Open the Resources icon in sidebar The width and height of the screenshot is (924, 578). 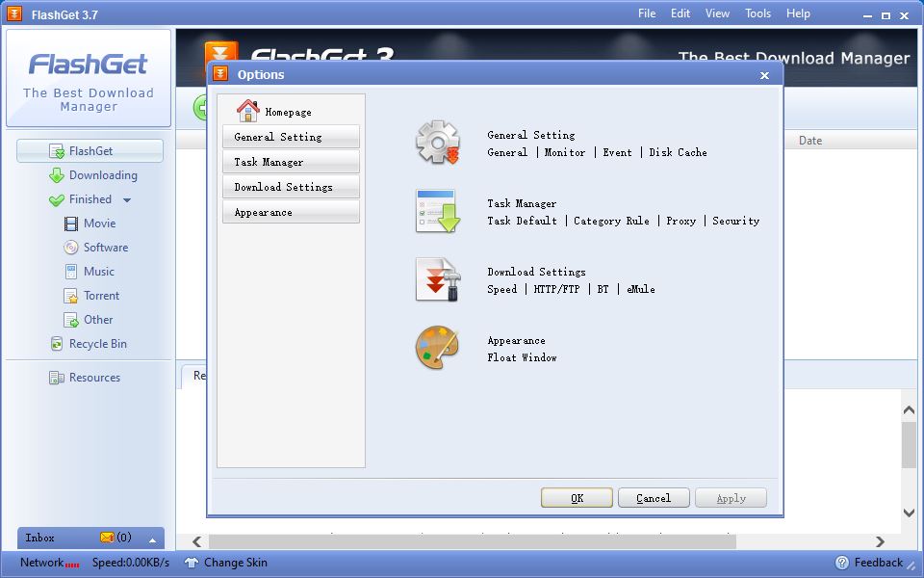coord(57,378)
